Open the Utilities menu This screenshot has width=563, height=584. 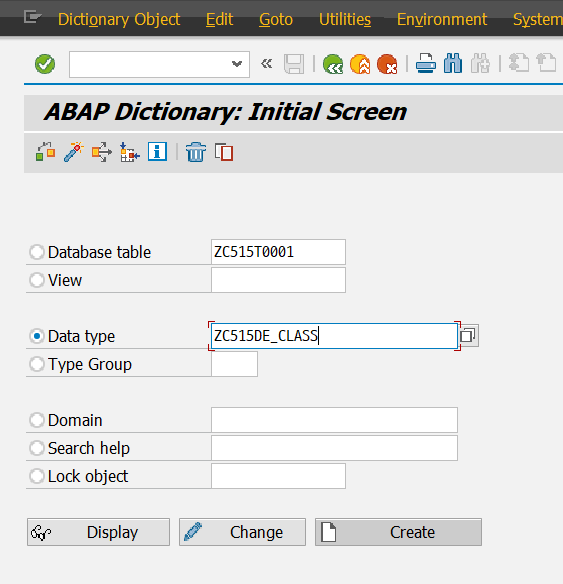point(345,19)
